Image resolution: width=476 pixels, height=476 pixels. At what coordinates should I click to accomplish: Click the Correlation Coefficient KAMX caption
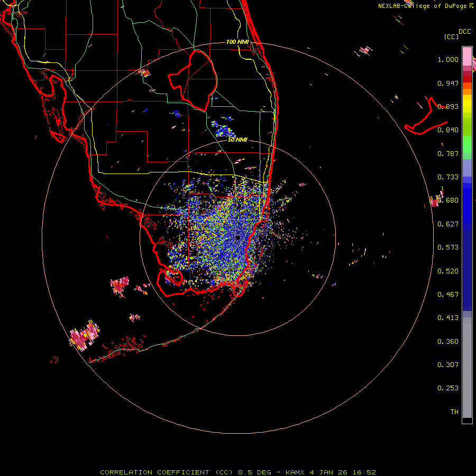[x=238, y=472]
